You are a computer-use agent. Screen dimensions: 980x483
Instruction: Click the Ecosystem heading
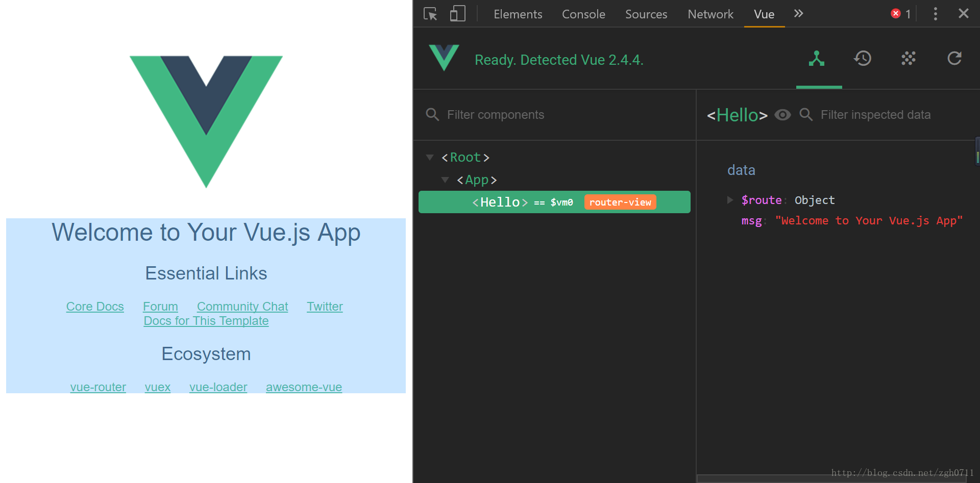(206, 354)
